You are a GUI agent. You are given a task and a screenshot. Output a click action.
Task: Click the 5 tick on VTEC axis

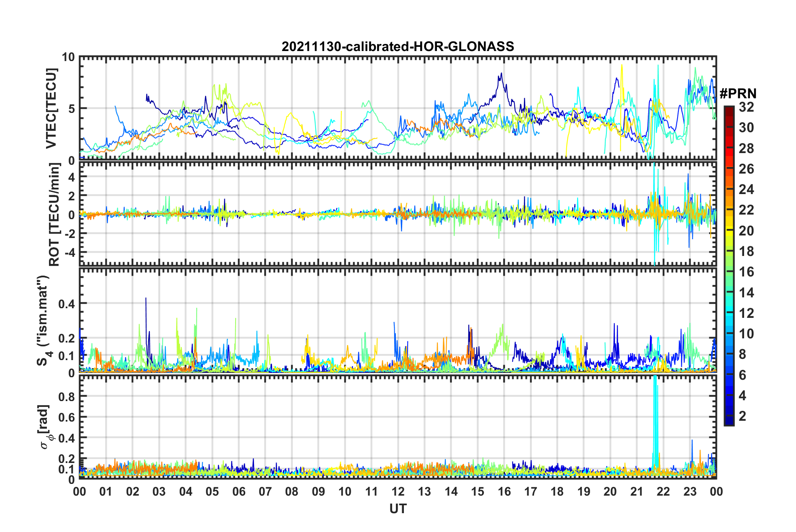(72, 109)
